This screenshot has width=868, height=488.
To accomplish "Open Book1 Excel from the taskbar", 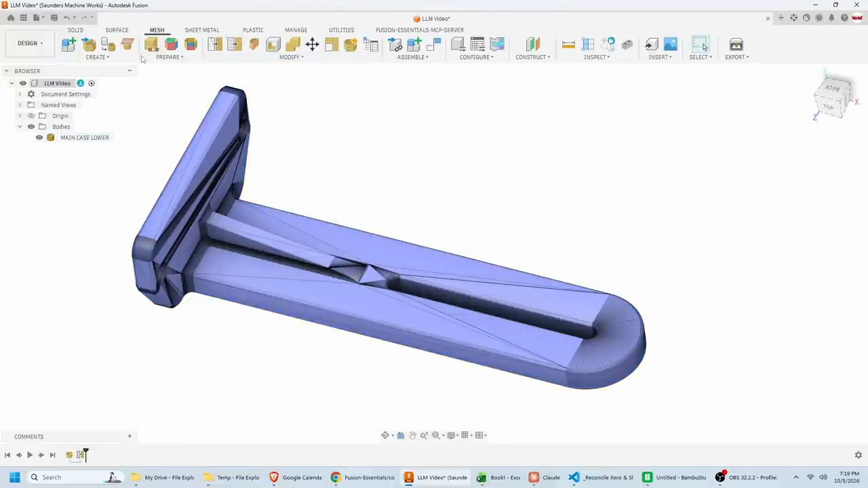I will (x=499, y=477).
